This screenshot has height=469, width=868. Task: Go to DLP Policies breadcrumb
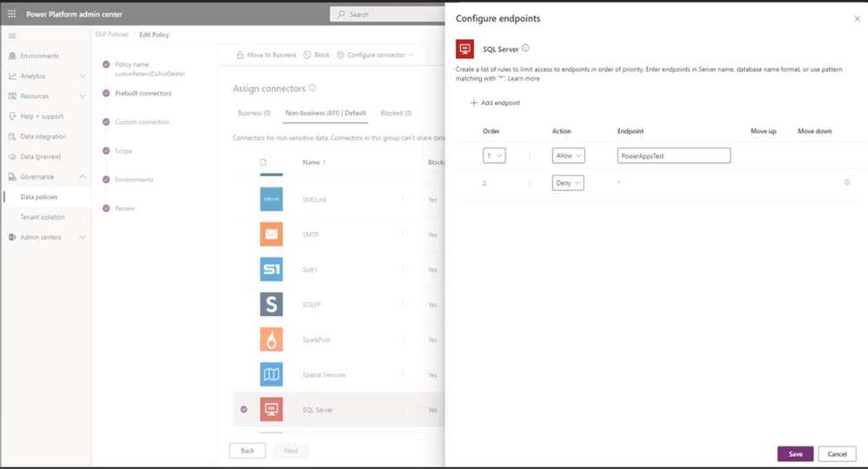point(111,35)
